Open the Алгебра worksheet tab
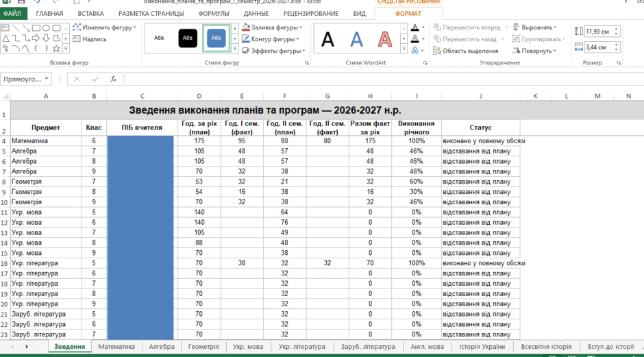This screenshot has height=357, width=644. click(x=162, y=346)
